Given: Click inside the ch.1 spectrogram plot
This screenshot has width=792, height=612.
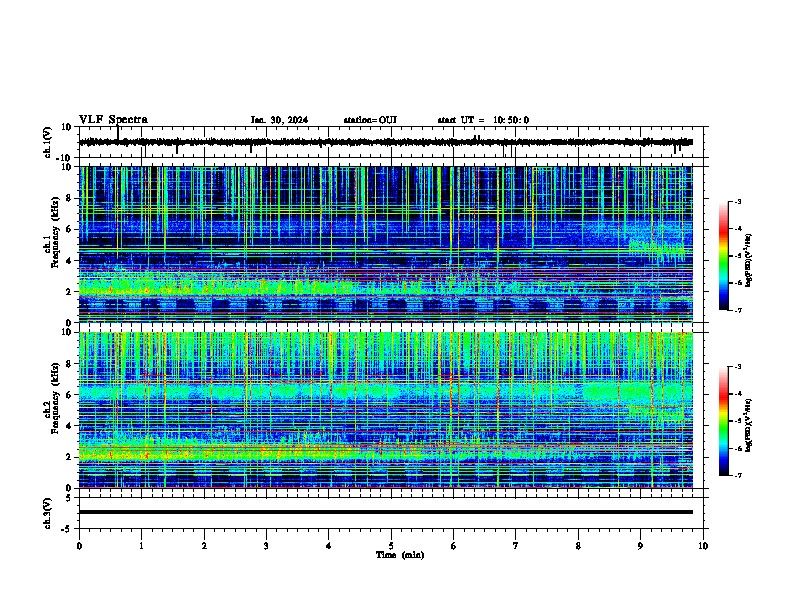Looking at the screenshot, I should point(385,244).
